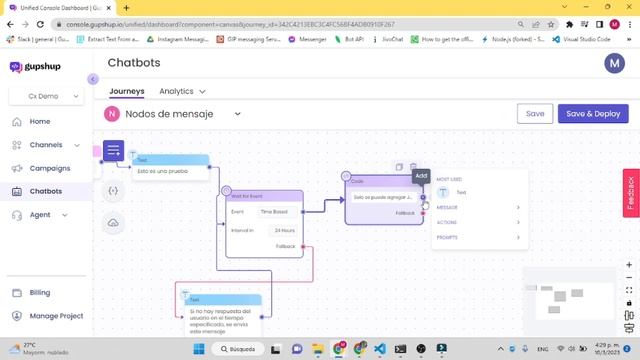
Task: Delete the Code node via trash icon
Action: pos(413,167)
